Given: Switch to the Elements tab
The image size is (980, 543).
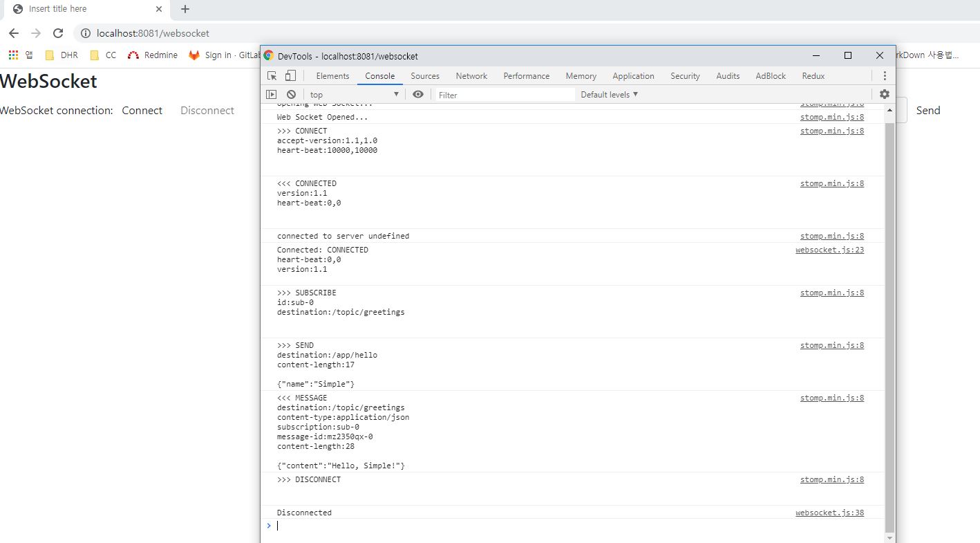Looking at the screenshot, I should [x=332, y=76].
